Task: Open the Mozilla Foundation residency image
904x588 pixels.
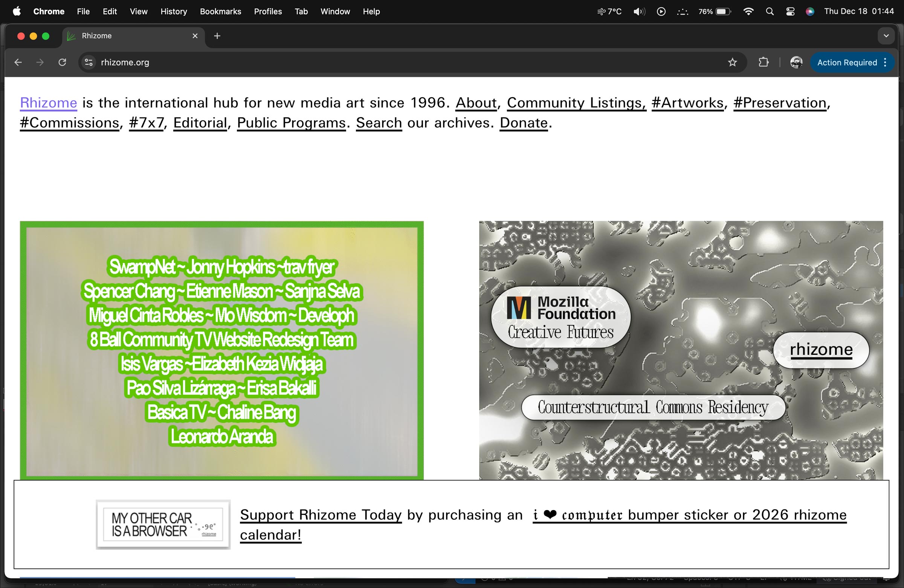Action: point(681,350)
